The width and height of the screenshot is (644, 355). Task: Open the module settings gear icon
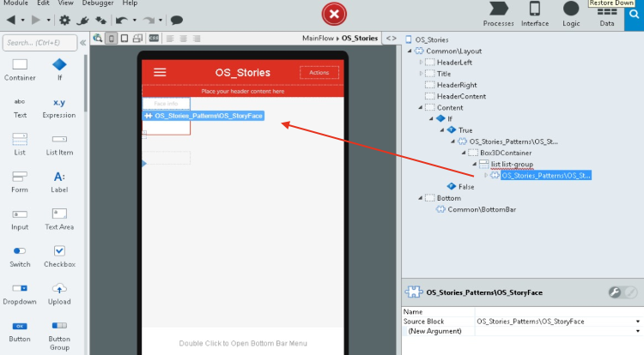66,20
